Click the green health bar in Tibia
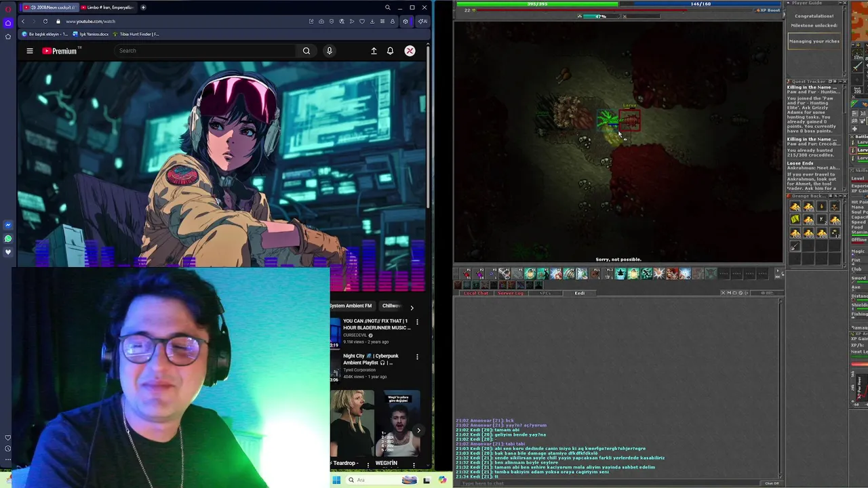Image resolution: width=868 pixels, height=488 pixels. [x=537, y=4]
